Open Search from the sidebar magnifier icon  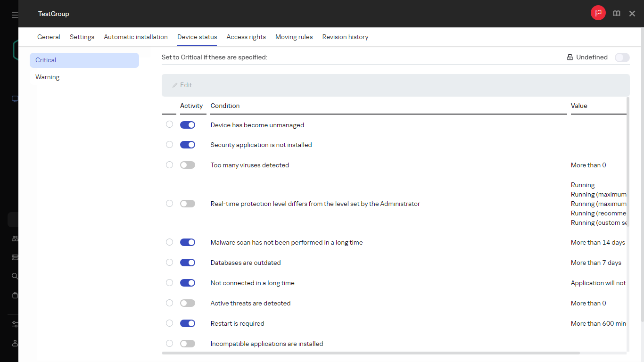[15, 276]
